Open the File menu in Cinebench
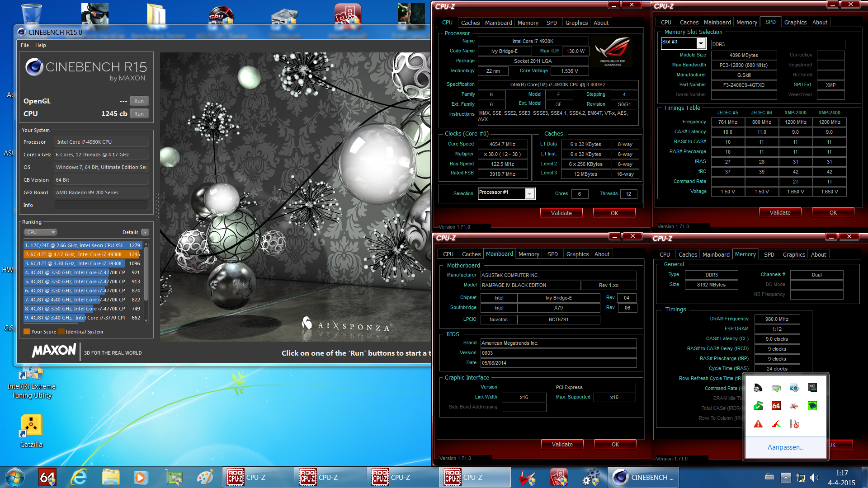The height and width of the screenshot is (488, 868). pos(25,45)
